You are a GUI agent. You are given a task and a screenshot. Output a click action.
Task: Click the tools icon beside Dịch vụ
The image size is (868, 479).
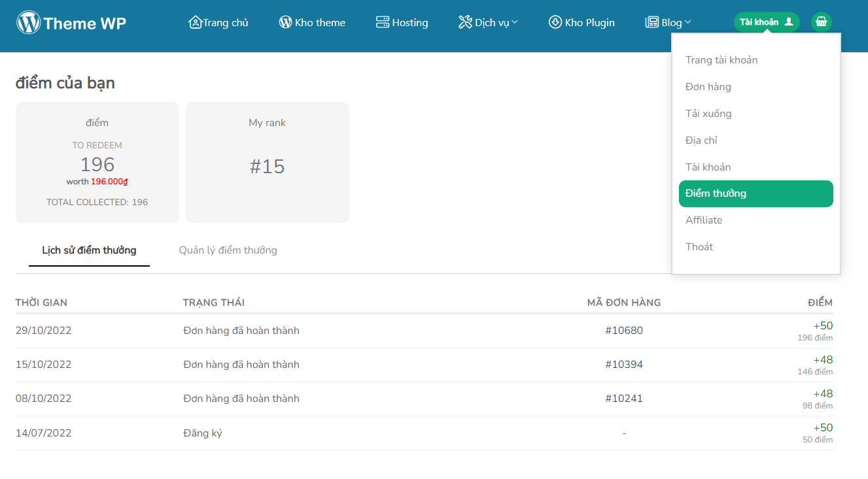(x=465, y=22)
